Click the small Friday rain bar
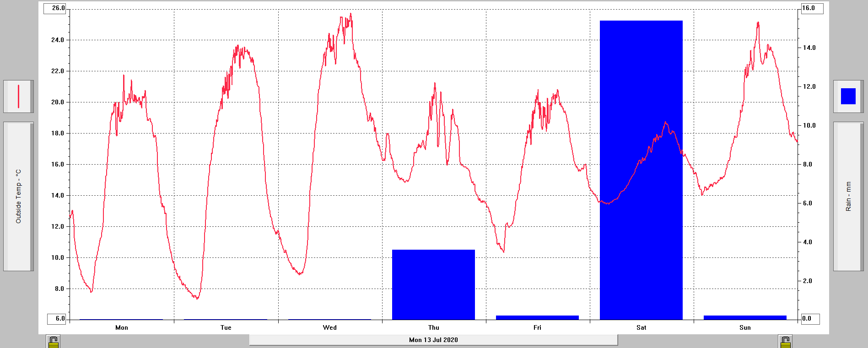The width and height of the screenshot is (868, 348). 537,317
